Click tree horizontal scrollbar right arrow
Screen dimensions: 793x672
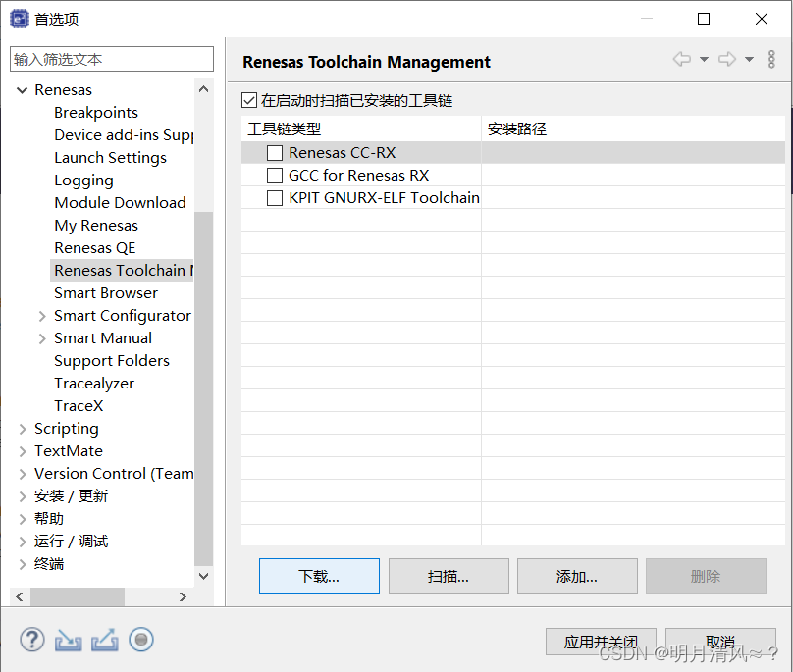tap(184, 597)
